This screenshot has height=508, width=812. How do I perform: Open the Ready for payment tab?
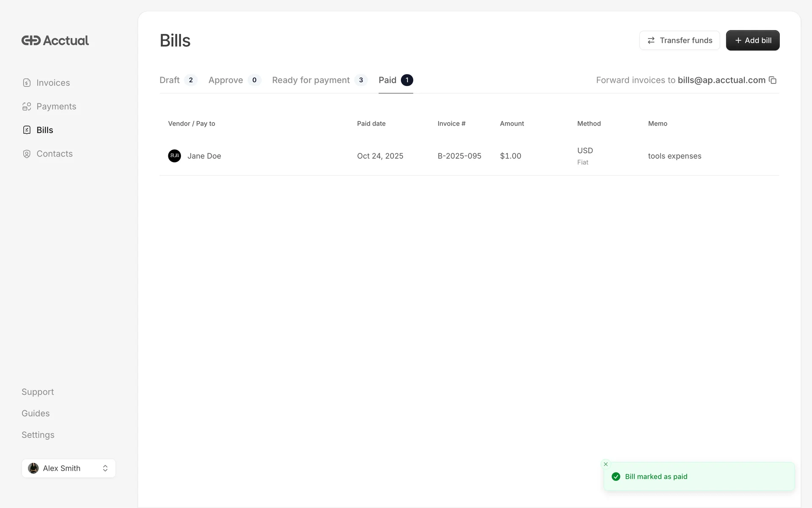pos(311,80)
